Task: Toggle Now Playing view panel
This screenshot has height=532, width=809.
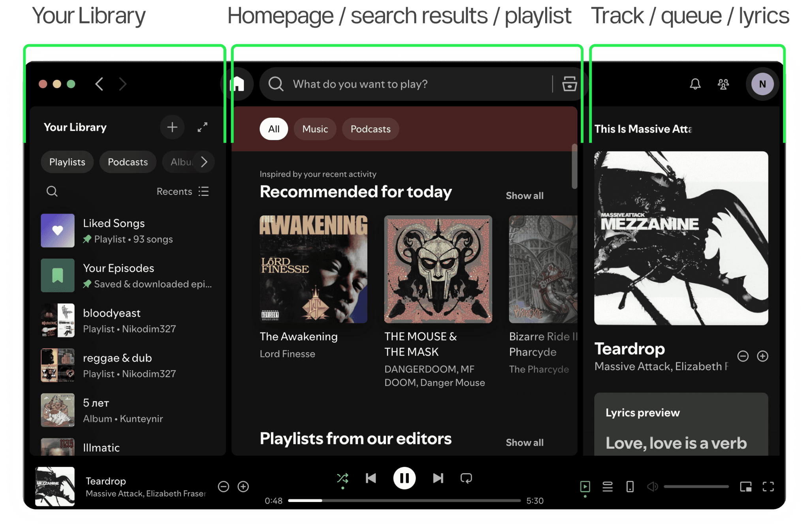Action: 585,487
